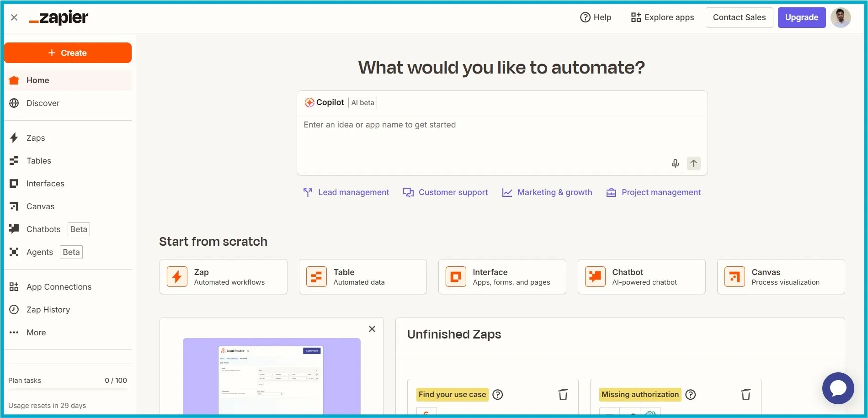Image resolution: width=868 pixels, height=418 pixels.
Task: Open the Chatbots Beta section
Action: 43,229
